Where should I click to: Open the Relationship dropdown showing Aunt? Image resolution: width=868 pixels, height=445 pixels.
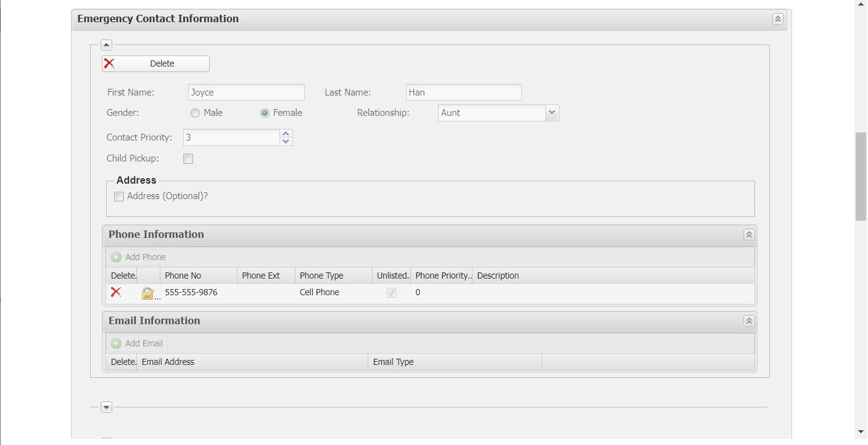coord(552,112)
